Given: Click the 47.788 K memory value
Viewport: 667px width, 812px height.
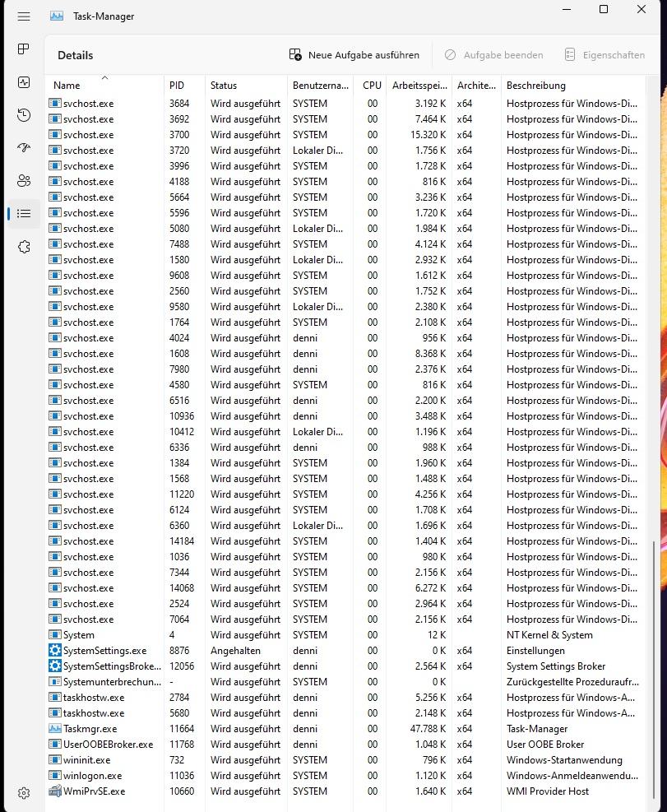Looking at the screenshot, I should [428, 729].
